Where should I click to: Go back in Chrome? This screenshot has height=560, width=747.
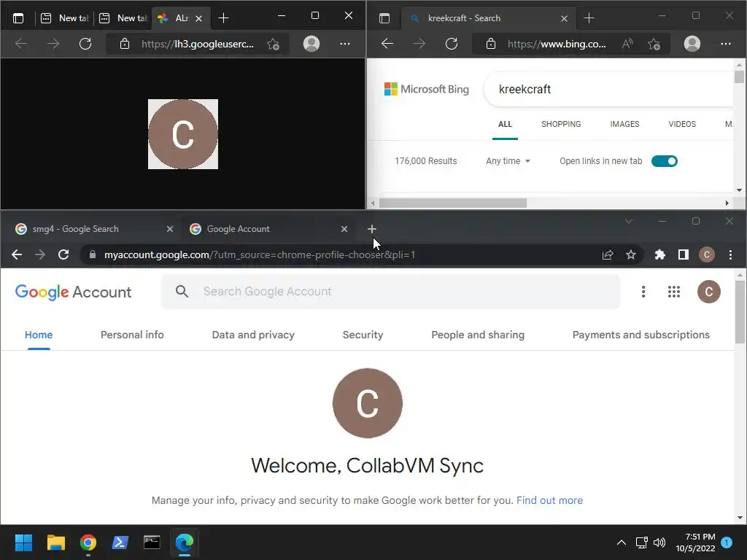pyautogui.click(x=17, y=254)
